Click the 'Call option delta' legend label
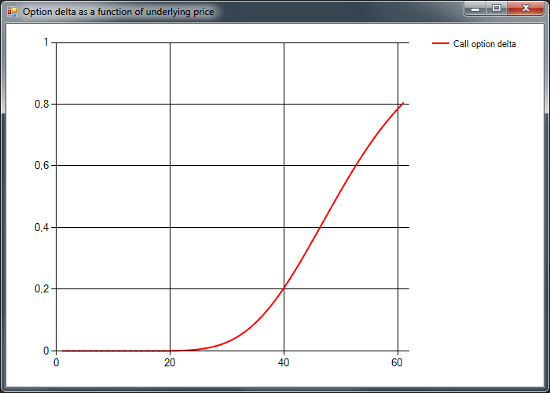This screenshot has height=393, width=550. click(484, 44)
